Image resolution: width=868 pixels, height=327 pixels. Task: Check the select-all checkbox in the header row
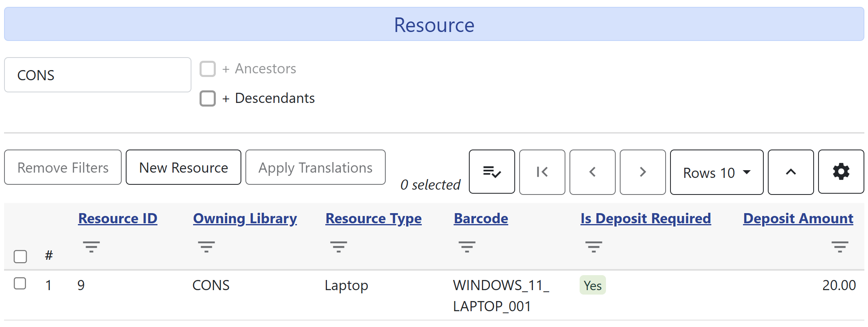(20, 256)
